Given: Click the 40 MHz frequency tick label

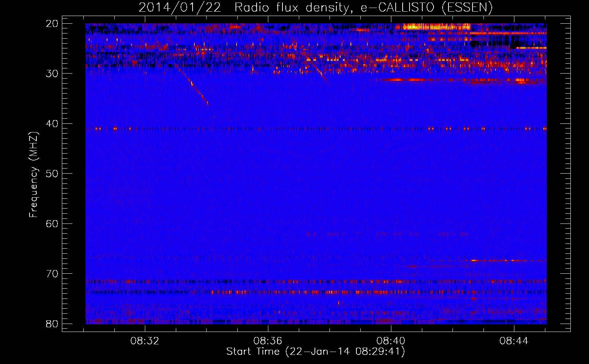Looking at the screenshot, I should (52, 124).
